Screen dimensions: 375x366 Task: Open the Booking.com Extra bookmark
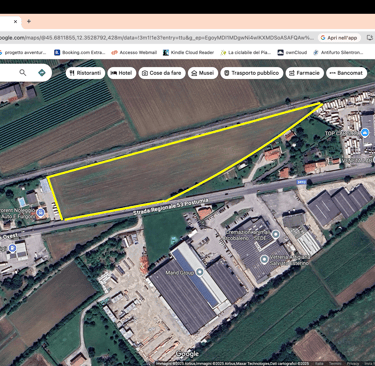(80, 52)
